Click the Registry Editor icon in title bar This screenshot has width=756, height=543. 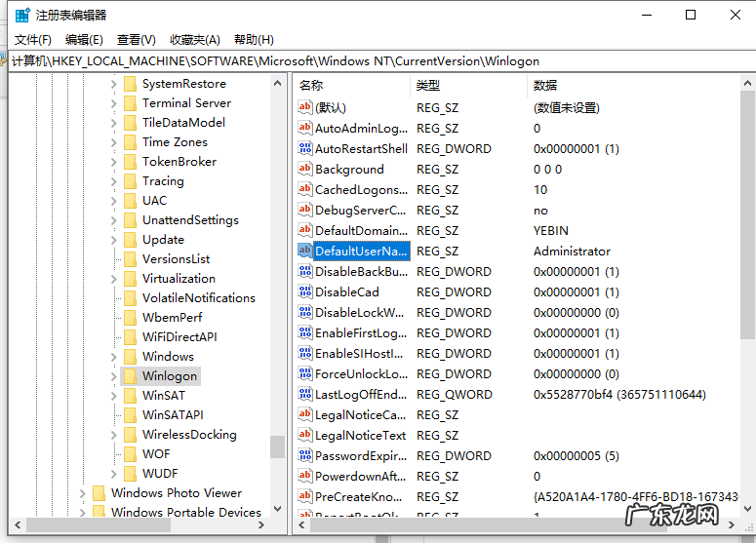coord(22,15)
